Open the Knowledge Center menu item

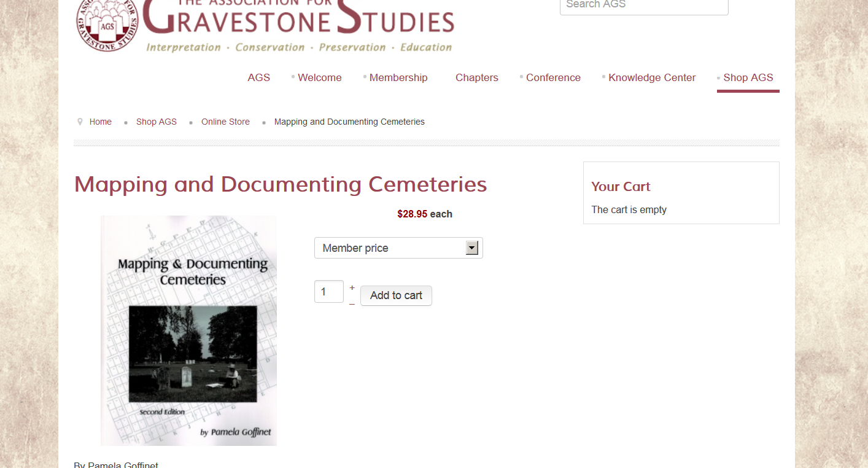652,77
